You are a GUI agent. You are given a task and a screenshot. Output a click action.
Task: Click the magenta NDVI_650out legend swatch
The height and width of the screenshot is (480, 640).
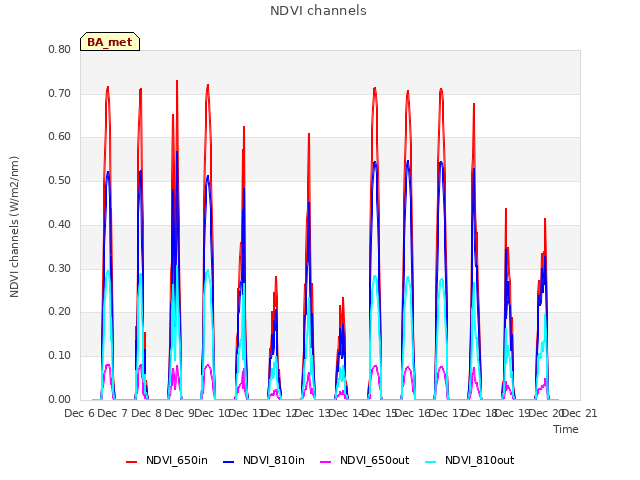(325, 462)
